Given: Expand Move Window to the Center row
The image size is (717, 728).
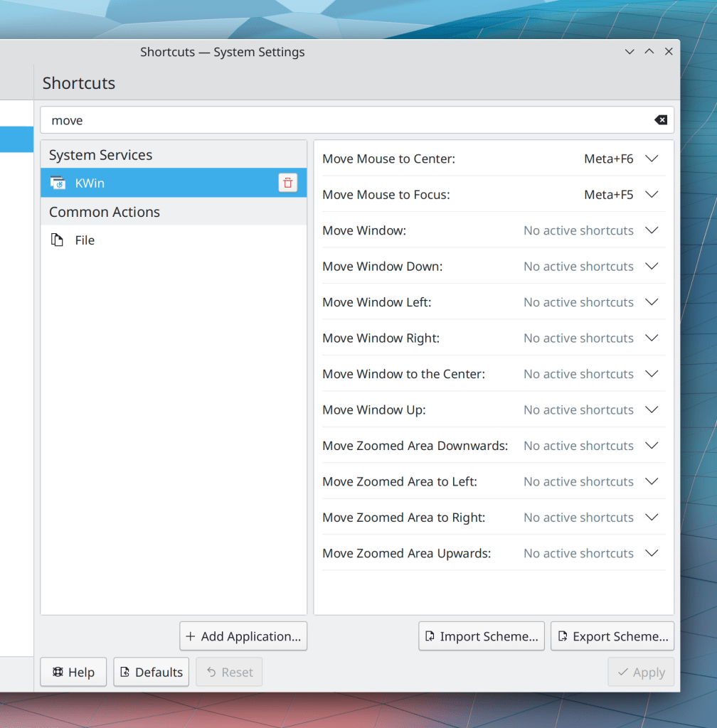Looking at the screenshot, I should (652, 374).
